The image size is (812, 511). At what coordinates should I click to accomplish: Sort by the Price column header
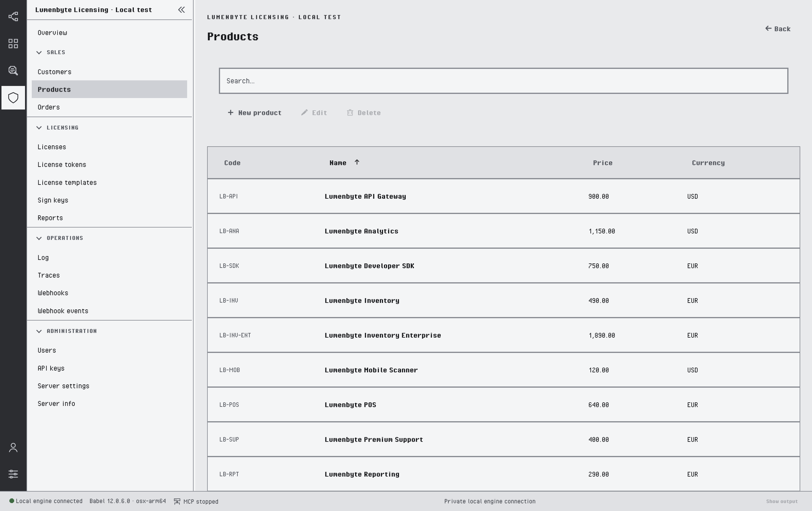point(603,163)
